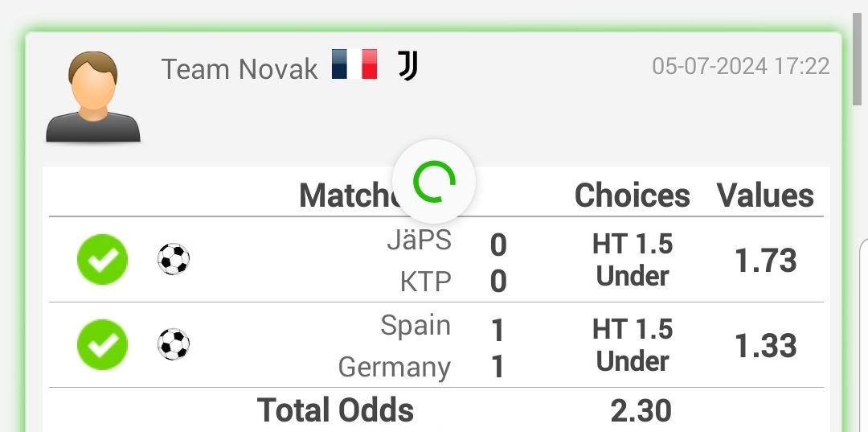This screenshot has height=432, width=868.
Task: Tap the Total Odds 2.30 figure
Action: click(x=641, y=411)
